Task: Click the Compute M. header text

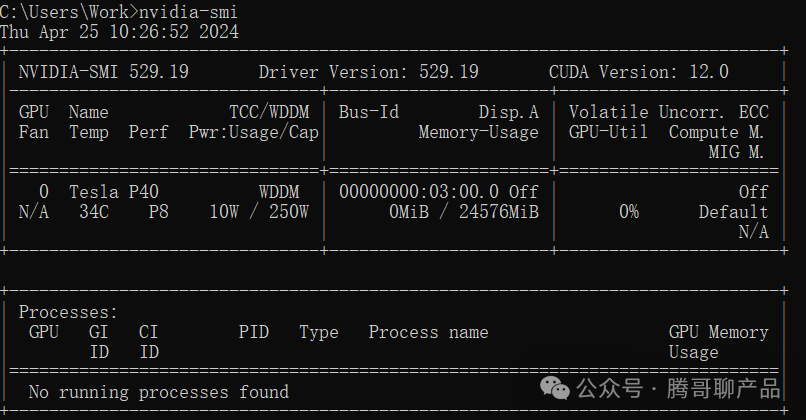Action: click(716, 132)
